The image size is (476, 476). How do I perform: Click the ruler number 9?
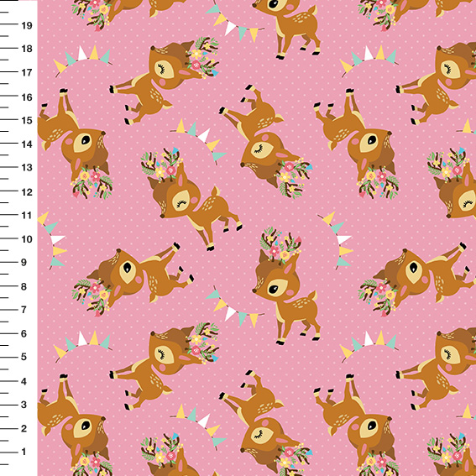[x=24, y=263]
